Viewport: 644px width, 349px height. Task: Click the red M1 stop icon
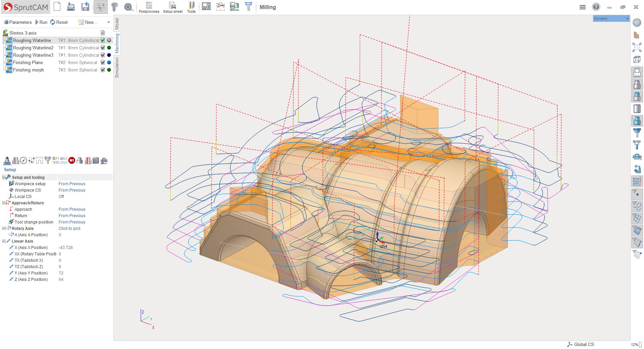click(x=72, y=161)
